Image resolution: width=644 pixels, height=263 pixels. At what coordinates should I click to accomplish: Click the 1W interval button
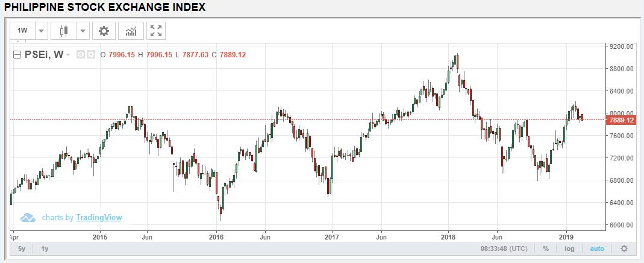pyautogui.click(x=23, y=31)
